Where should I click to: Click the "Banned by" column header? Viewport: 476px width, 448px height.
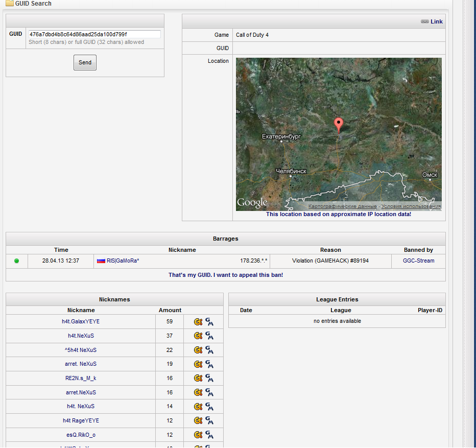coord(418,250)
